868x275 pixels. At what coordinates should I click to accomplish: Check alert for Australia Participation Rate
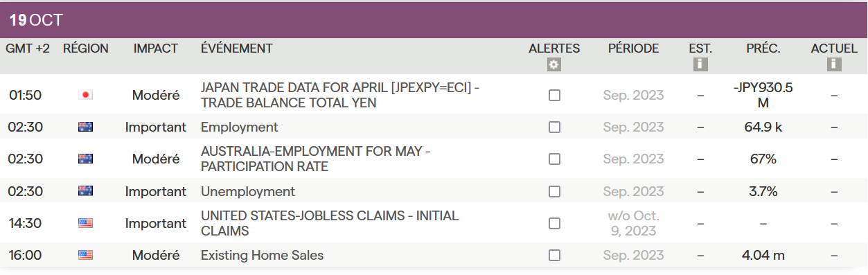click(x=554, y=159)
